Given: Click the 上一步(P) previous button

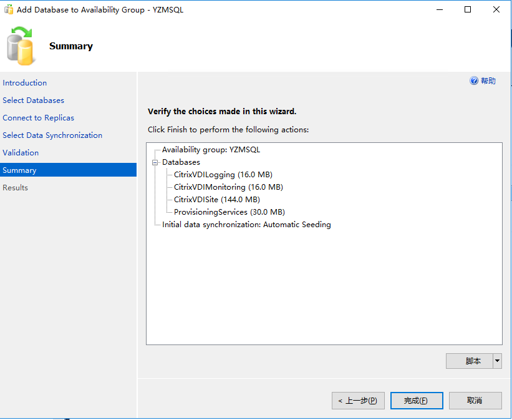Looking at the screenshot, I should (x=358, y=401).
